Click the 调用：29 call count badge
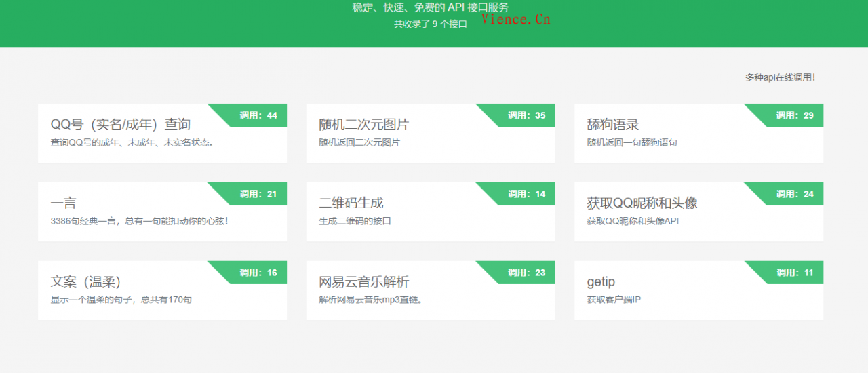Viewport: 868px width, 373px height. tap(795, 115)
